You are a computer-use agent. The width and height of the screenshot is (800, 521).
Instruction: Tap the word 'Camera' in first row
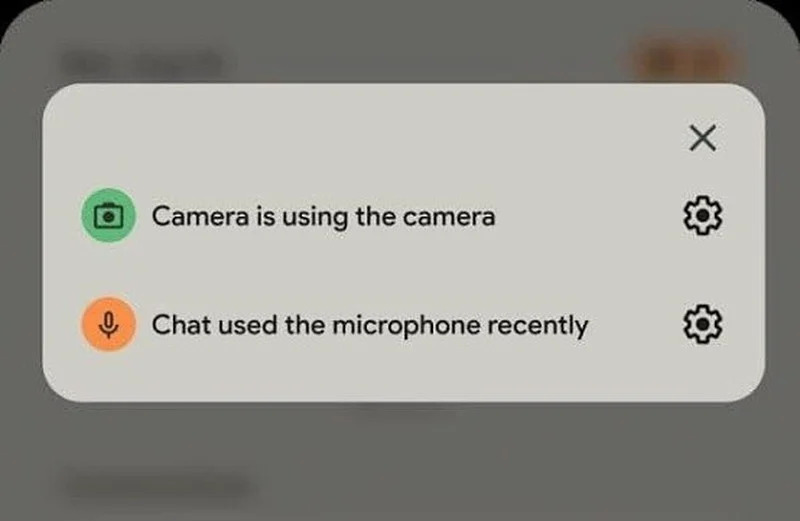[x=201, y=216]
